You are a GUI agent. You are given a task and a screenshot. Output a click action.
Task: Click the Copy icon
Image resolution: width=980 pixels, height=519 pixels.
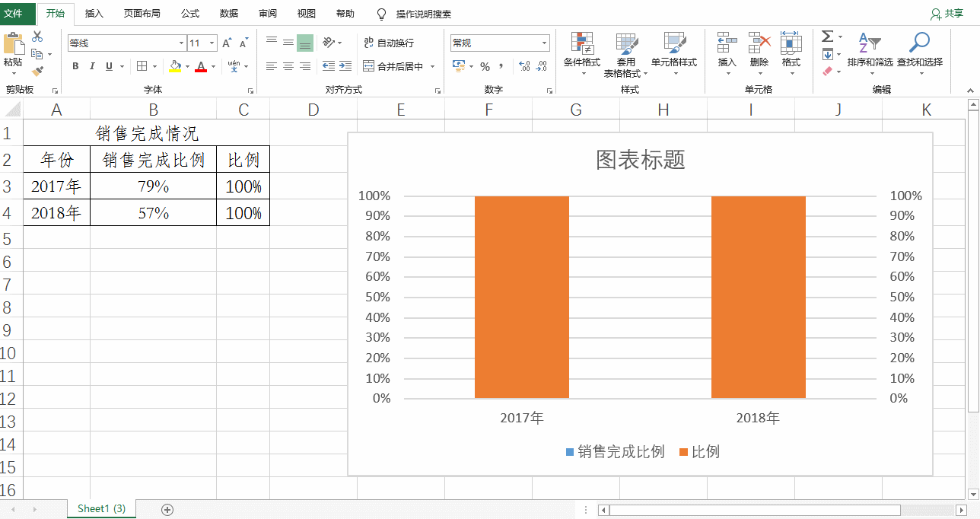click(x=37, y=54)
